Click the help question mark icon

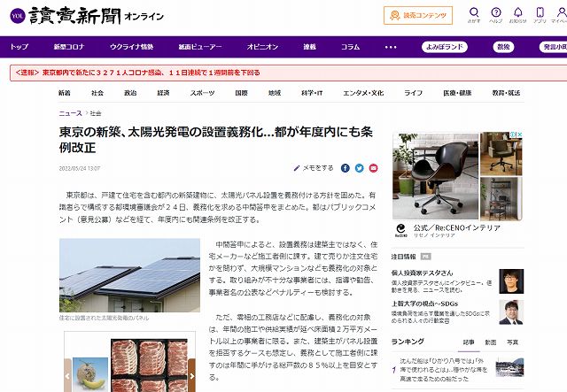[x=496, y=12]
